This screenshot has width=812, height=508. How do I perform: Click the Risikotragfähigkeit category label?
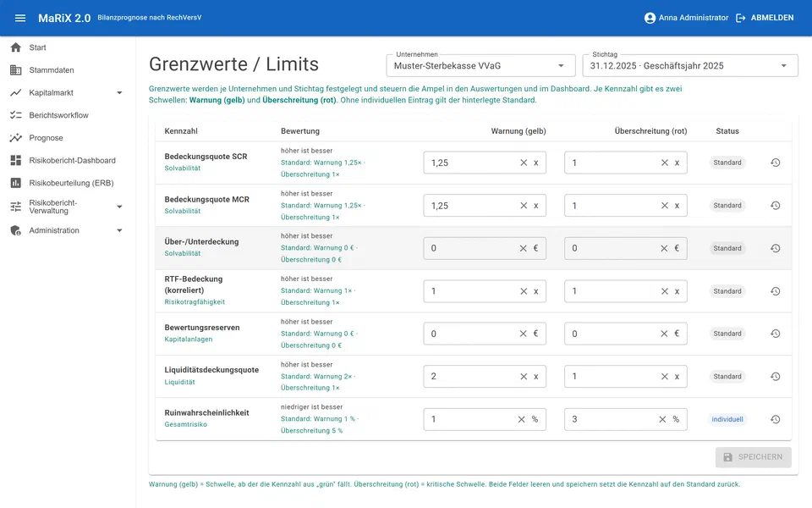point(195,302)
